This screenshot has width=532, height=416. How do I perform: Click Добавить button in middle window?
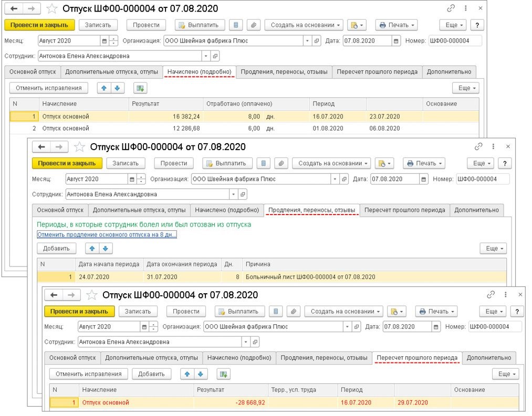[56, 249]
